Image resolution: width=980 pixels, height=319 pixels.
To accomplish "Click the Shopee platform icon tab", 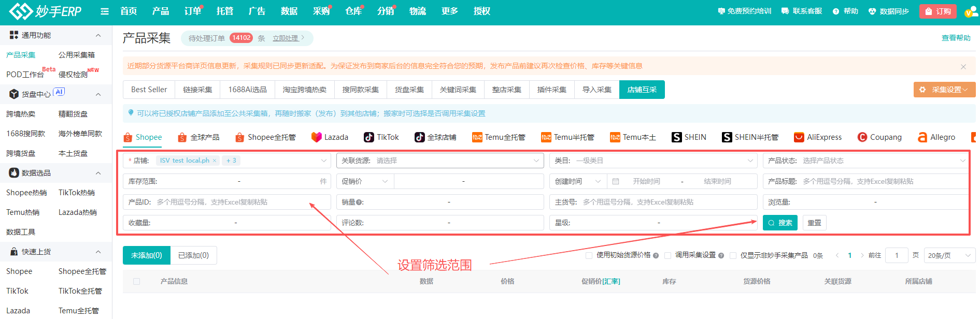I will pos(128,137).
